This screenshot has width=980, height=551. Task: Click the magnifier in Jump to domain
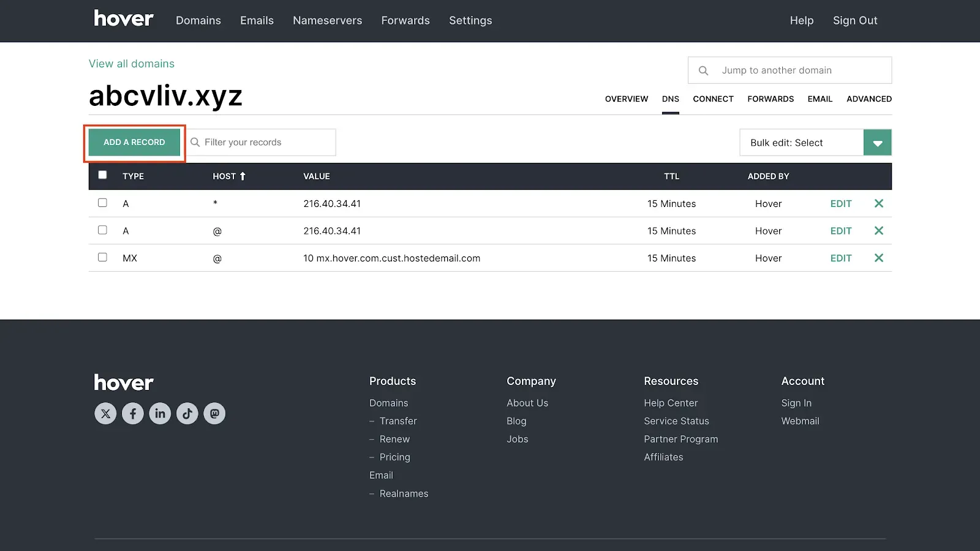(703, 70)
